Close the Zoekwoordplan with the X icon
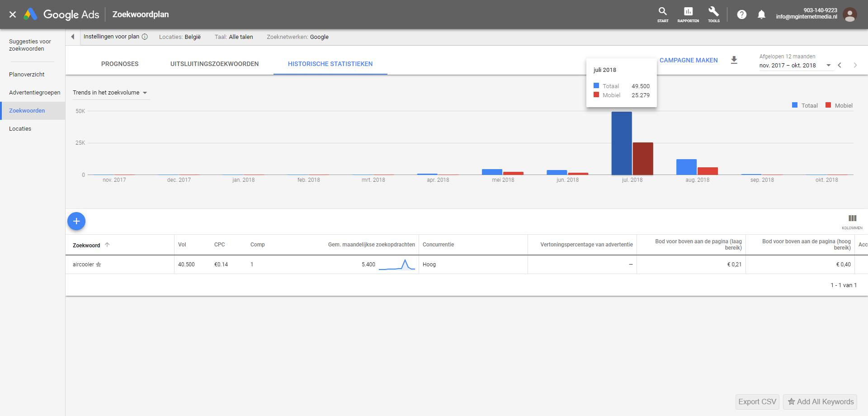868x416 pixels. tap(13, 14)
